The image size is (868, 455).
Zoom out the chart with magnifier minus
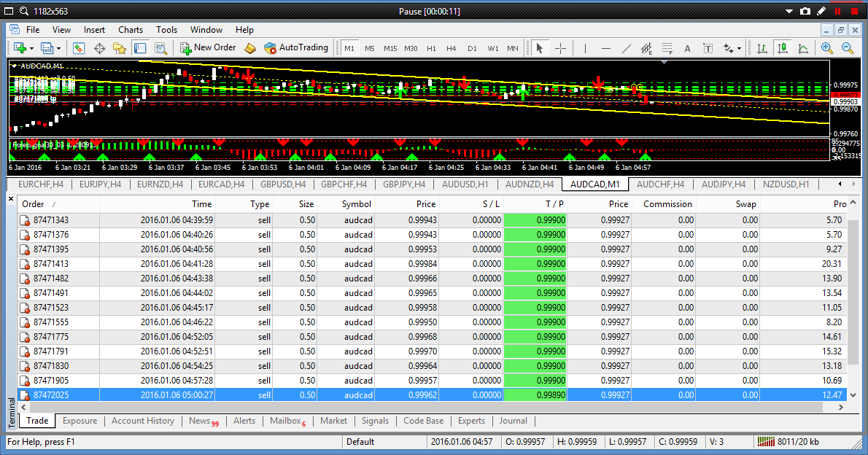click(x=848, y=48)
